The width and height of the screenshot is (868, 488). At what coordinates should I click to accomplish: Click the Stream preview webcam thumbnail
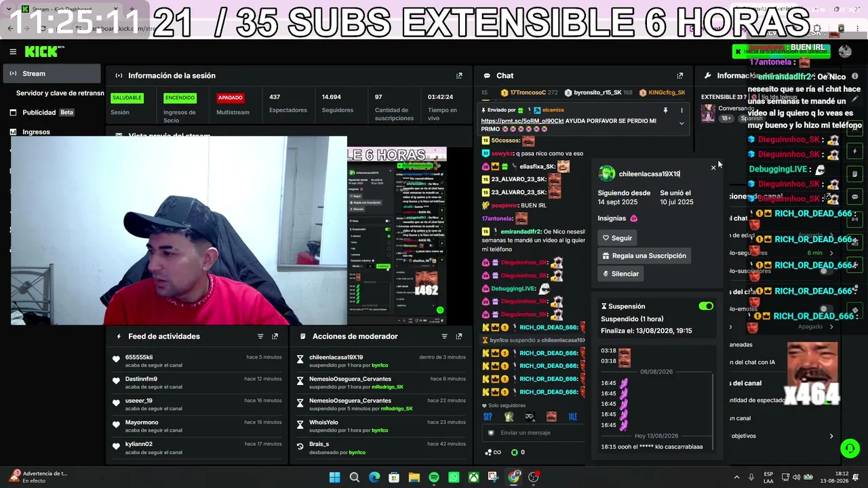(179, 230)
